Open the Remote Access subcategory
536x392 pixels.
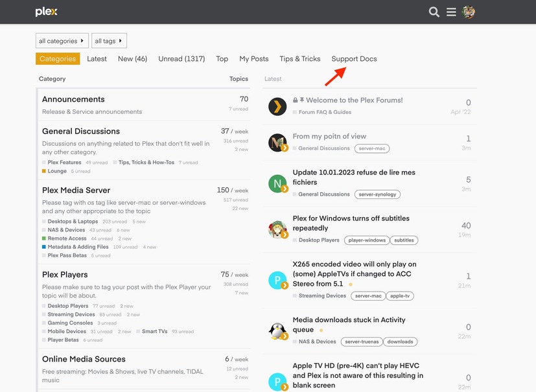(67, 238)
